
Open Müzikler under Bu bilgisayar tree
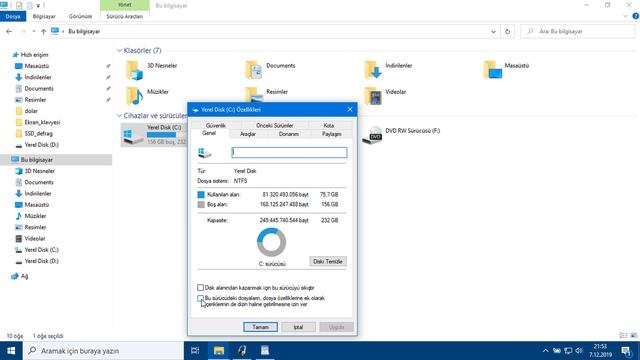35,216
